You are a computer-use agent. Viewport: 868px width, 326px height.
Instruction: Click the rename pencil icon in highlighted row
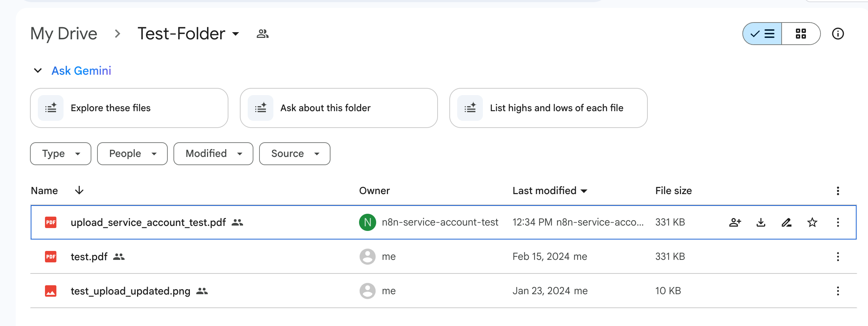click(x=786, y=222)
